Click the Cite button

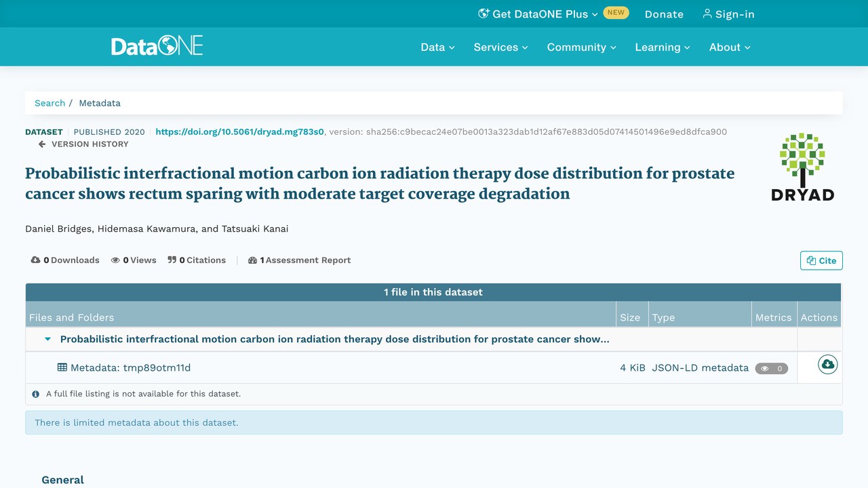pyautogui.click(x=821, y=260)
